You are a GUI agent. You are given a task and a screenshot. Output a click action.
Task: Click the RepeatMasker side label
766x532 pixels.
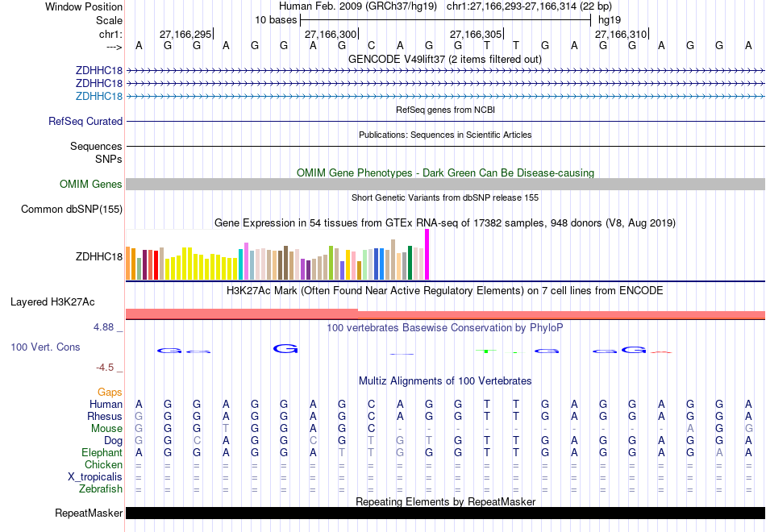(x=89, y=513)
